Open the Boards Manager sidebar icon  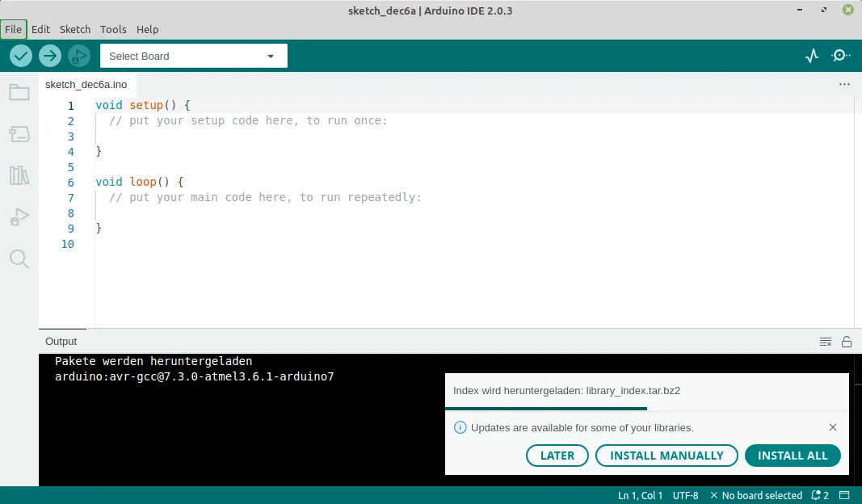coord(19,134)
